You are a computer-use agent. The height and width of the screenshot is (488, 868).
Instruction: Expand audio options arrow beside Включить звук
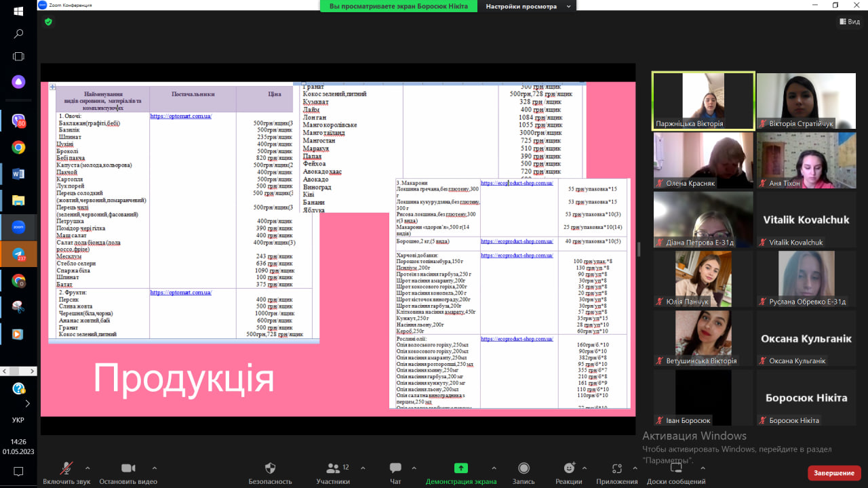87,468
